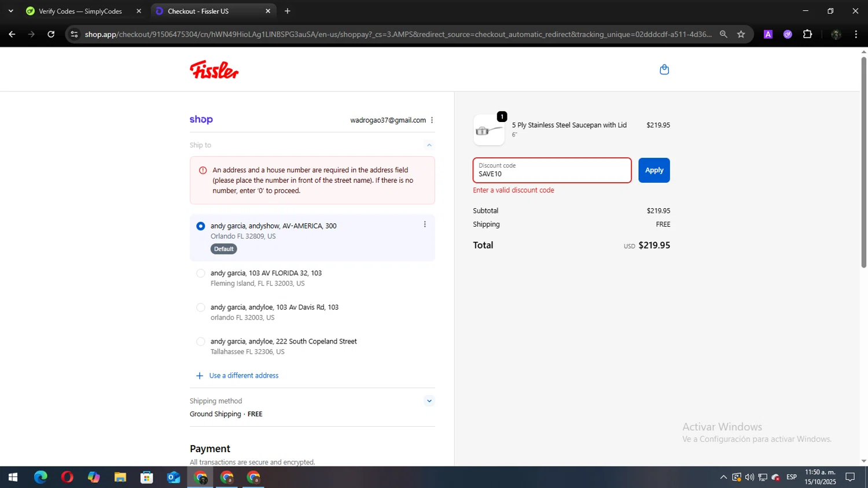Click the page vertical scrollbar

(863, 162)
